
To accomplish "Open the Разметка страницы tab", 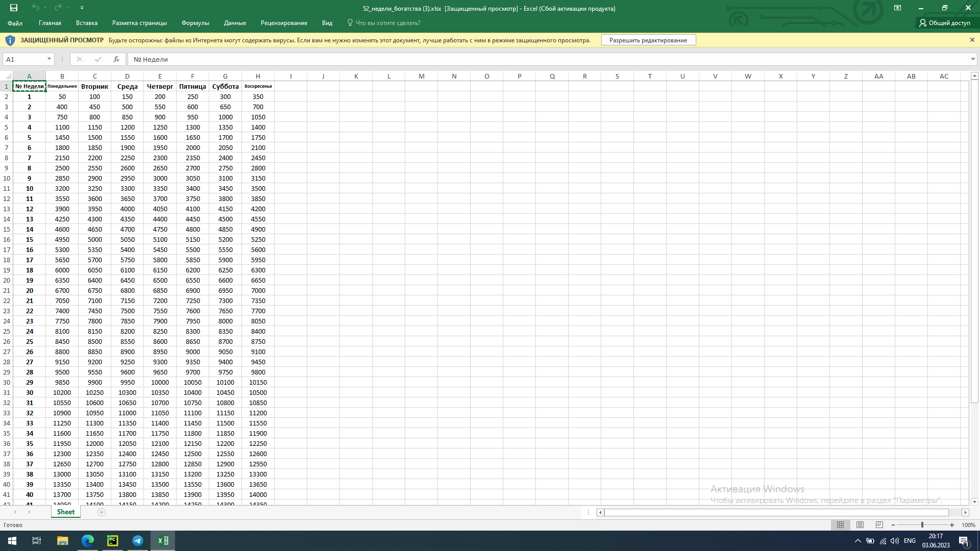I will point(139,23).
